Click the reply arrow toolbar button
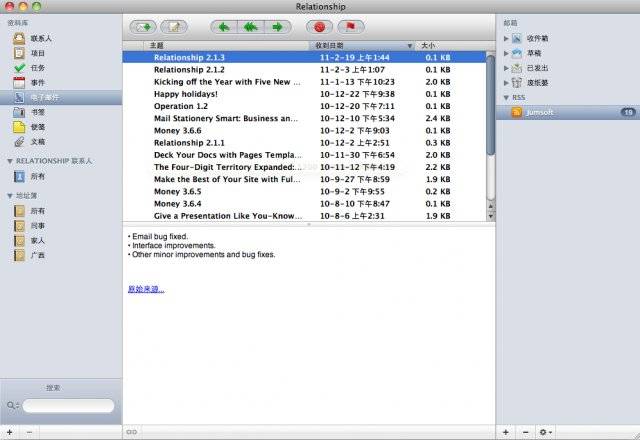 click(224, 27)
